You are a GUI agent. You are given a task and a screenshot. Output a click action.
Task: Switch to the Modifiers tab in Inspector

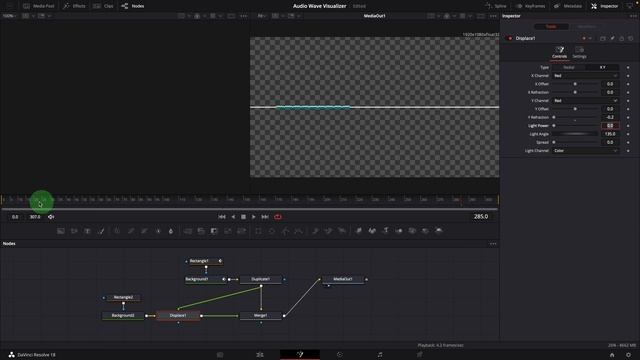[587, 27]
